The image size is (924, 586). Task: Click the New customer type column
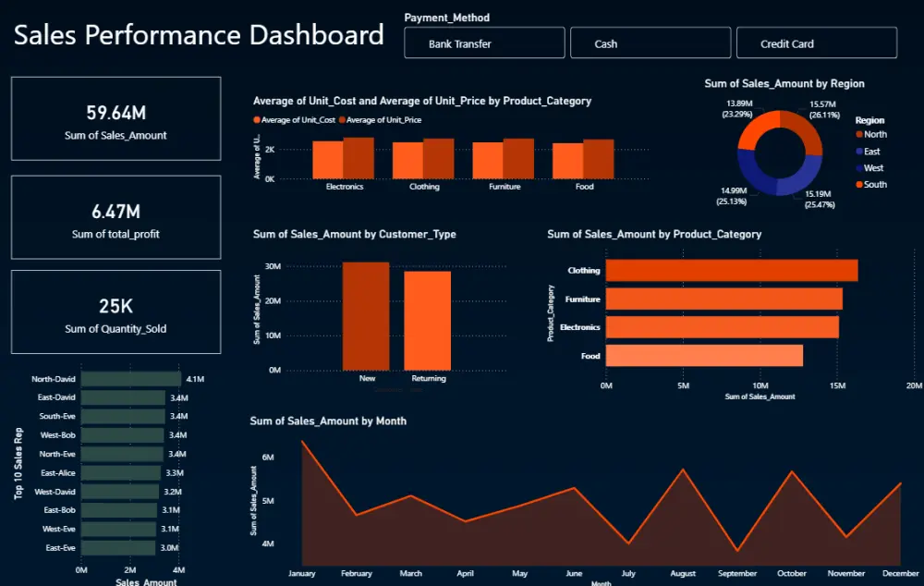366,316
